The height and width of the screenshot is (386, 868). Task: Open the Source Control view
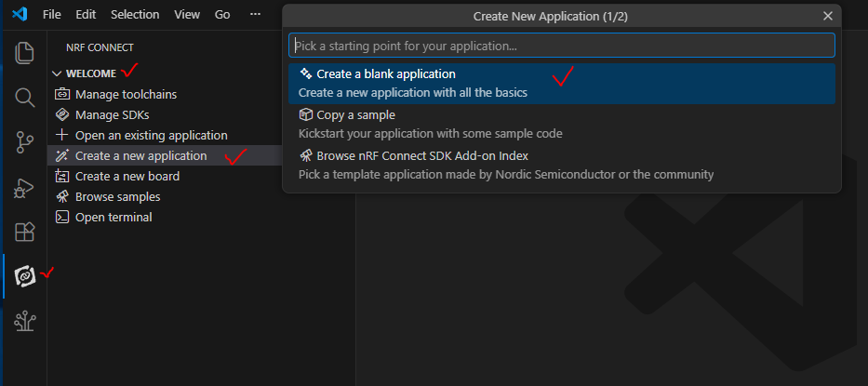(x=24, y=143)
